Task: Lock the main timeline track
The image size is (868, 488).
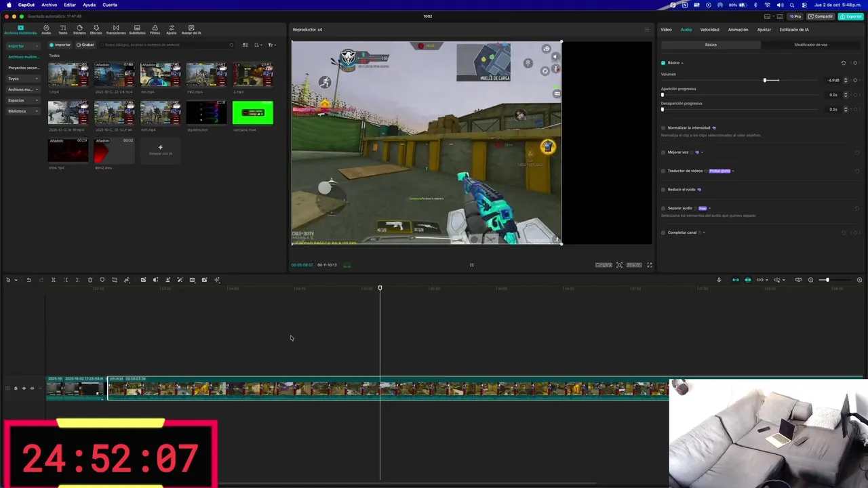Action: (x=16, y=388)
